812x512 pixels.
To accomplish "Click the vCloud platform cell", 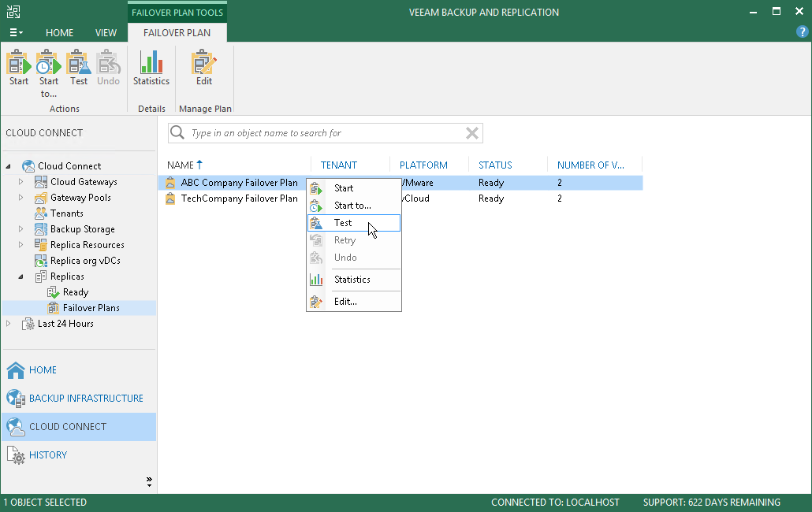I will click(x=415, y=198).
